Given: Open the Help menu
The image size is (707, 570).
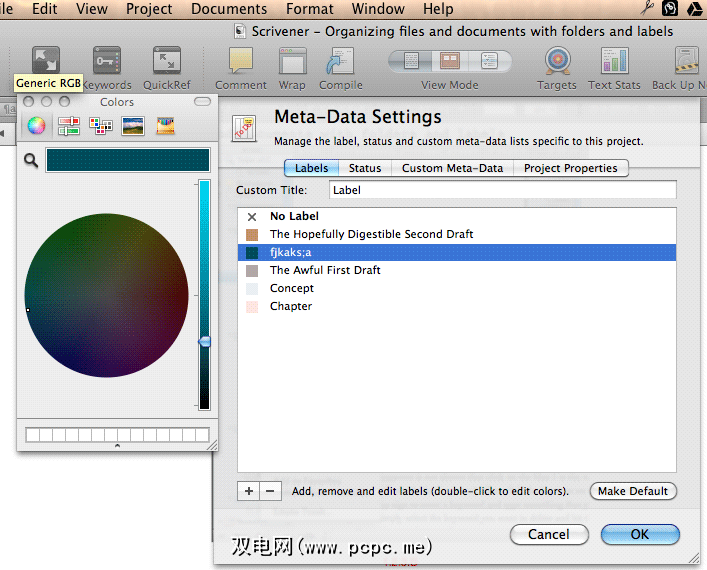Looking at the screenshot, I should pos(438,9).
